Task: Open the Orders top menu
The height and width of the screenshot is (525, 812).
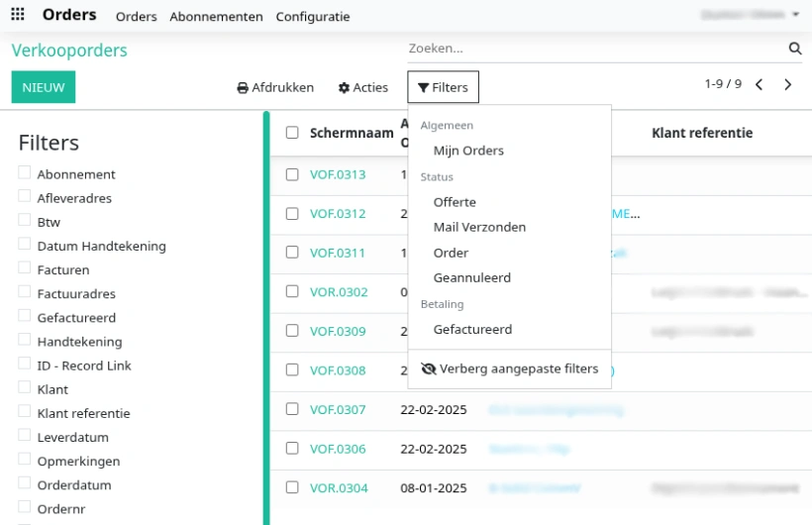Action: [137, 17]
